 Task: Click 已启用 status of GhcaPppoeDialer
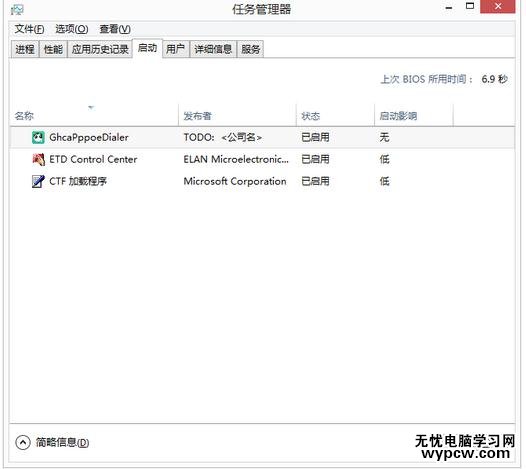[315, 138]
